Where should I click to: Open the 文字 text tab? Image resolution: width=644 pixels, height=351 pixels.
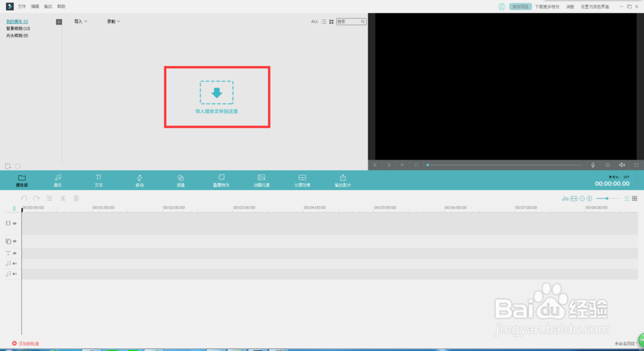99,180
